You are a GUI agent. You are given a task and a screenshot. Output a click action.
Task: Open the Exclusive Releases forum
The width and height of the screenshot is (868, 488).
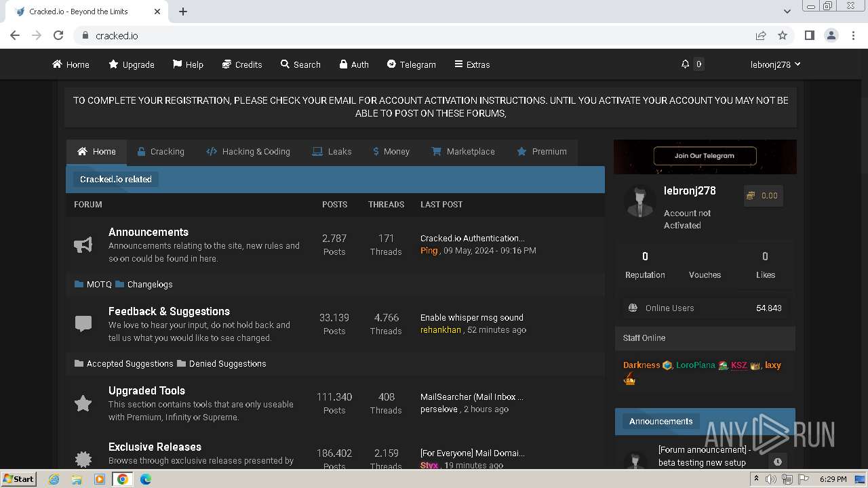pos(155,447)
